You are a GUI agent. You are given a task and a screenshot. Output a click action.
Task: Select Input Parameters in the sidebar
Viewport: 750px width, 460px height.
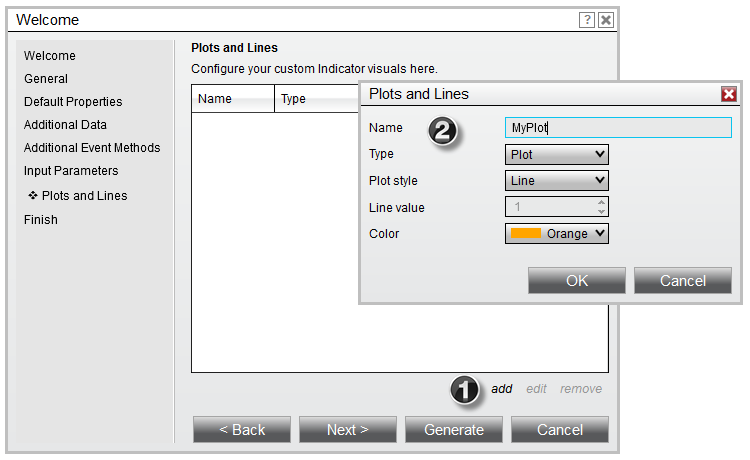(x=71, y=171)
